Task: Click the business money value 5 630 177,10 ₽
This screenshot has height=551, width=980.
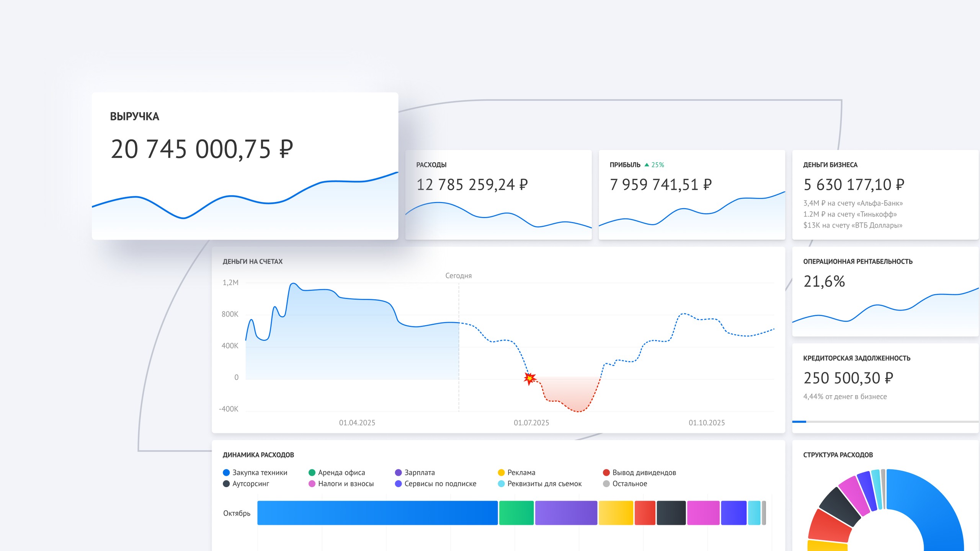Action: 854,185
